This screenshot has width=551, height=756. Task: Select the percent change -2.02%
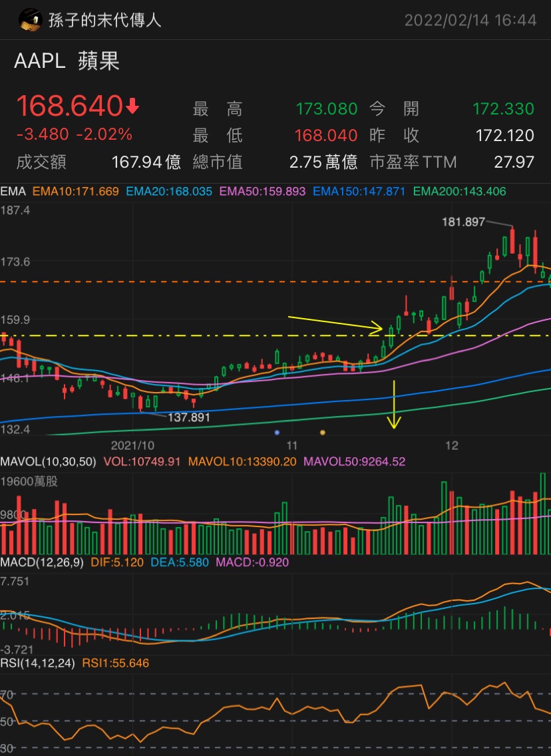(104, 134)
